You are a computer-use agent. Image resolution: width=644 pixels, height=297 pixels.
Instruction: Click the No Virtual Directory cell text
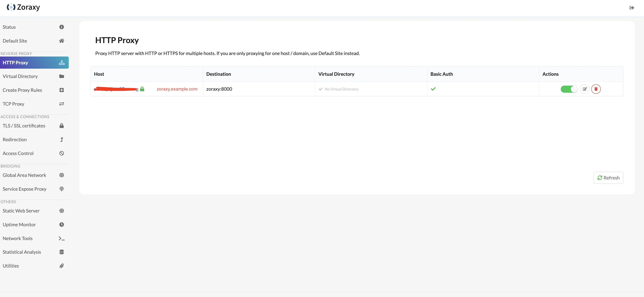click(341, 89)
